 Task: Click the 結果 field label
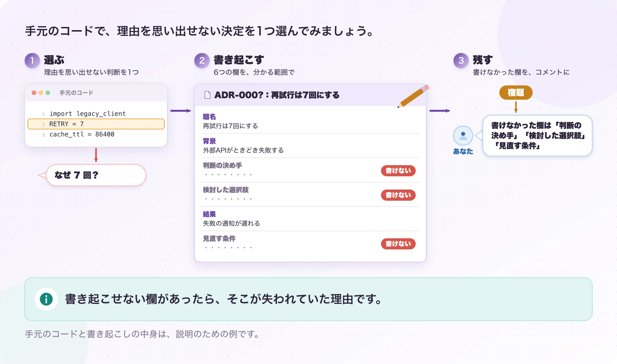point(209,214)
